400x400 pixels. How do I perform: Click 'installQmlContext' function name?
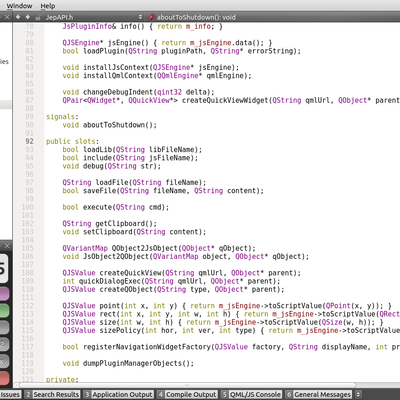[118, 76]
